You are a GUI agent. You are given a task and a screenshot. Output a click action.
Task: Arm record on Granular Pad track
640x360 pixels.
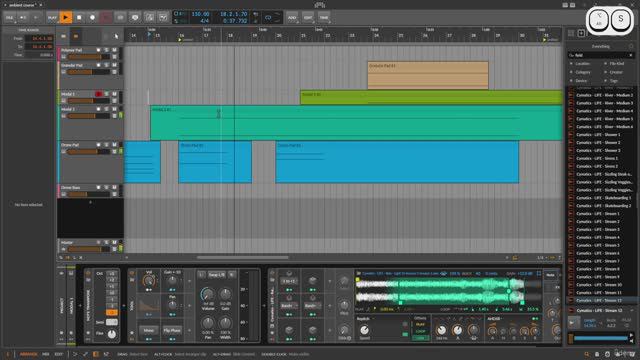coord(98,65)
